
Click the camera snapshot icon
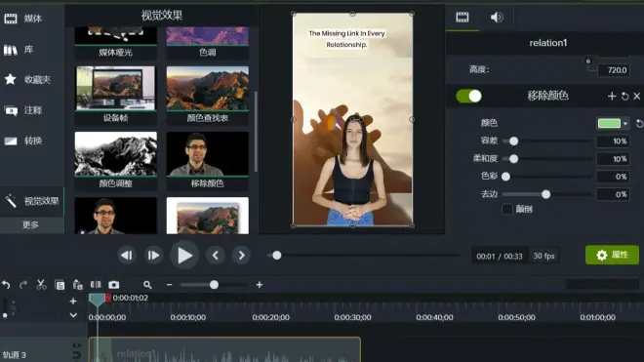[114, 284]
